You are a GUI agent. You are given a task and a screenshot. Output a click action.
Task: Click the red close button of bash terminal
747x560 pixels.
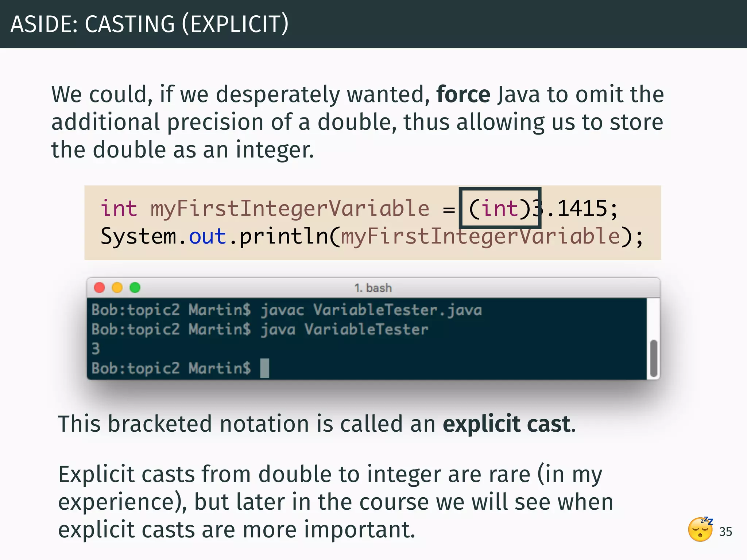(x=99, y=288)
